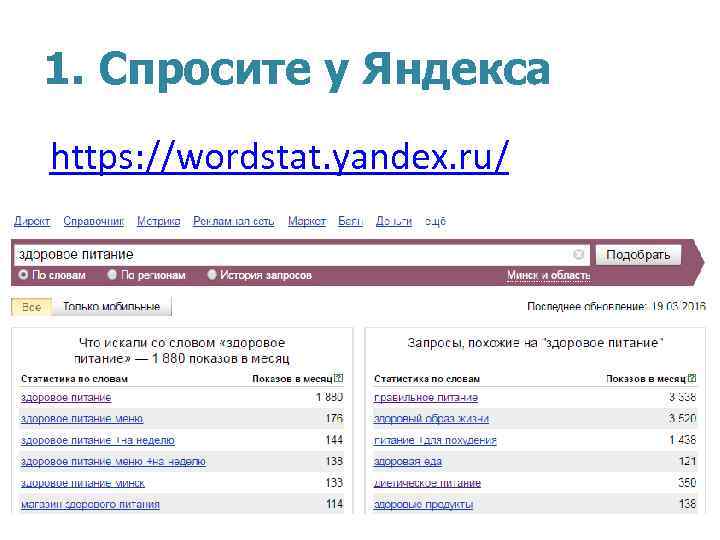Screen dimensions: 720x540
Task: Open the магазин здорового питания link
Action: pyautogui.click(x=90, y=504)
